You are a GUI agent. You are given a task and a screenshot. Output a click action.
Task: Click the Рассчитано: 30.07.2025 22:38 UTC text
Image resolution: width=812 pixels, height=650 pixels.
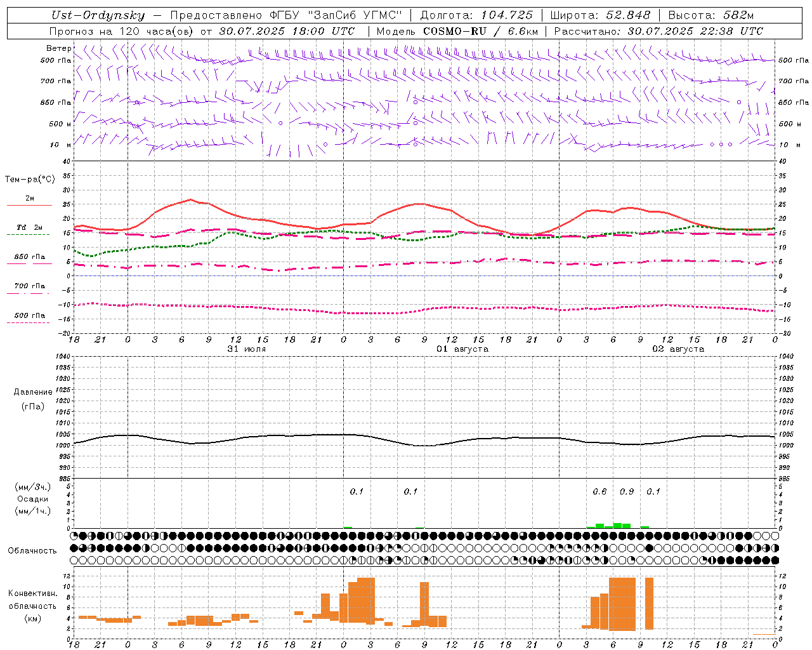click(658, 31)
